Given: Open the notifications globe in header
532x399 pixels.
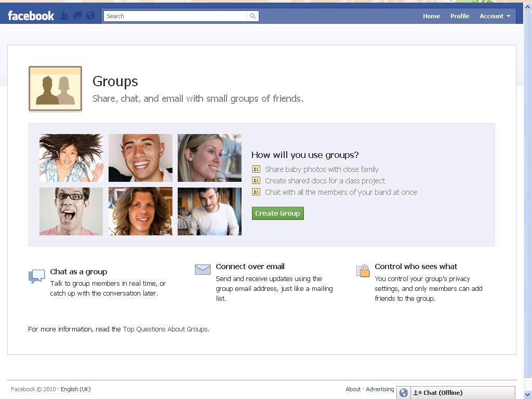Looking at the screenshot, I should 90,16.
